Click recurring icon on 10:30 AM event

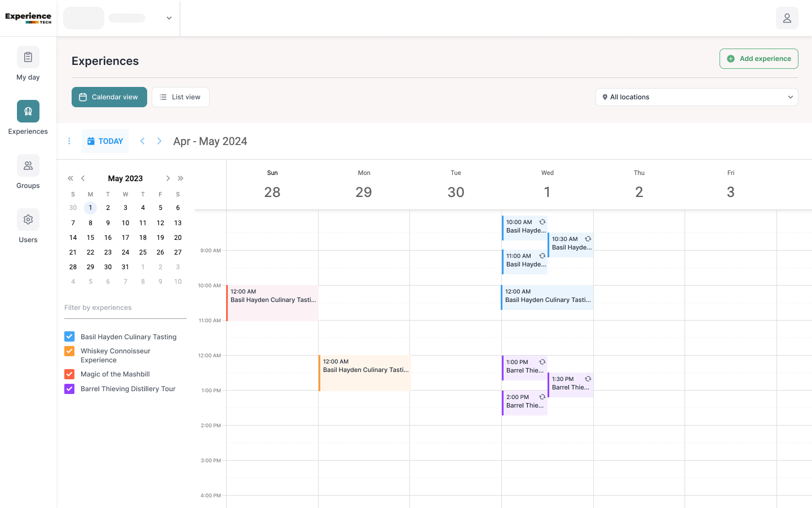point(588,239)
